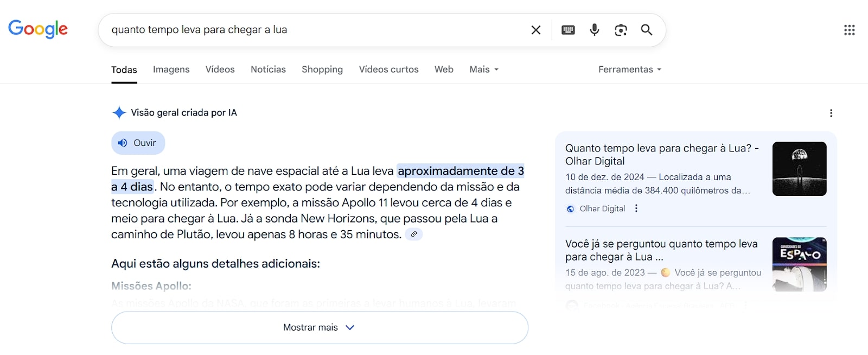Open the Notícias tab

(x=268, y=69)
